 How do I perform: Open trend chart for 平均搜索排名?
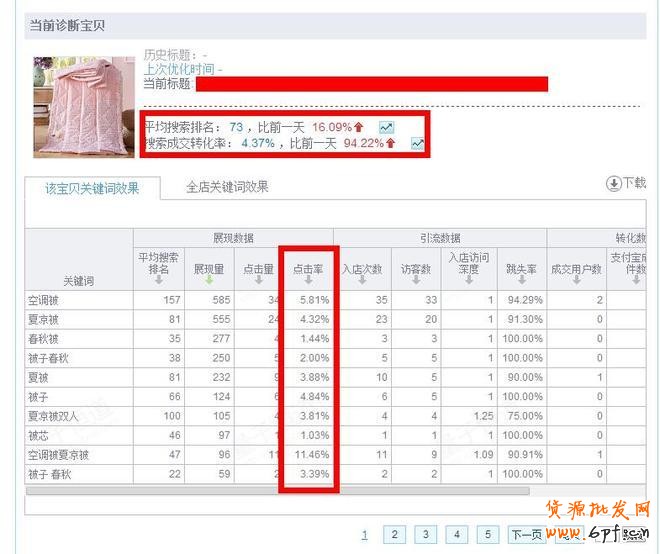[387, 128]
